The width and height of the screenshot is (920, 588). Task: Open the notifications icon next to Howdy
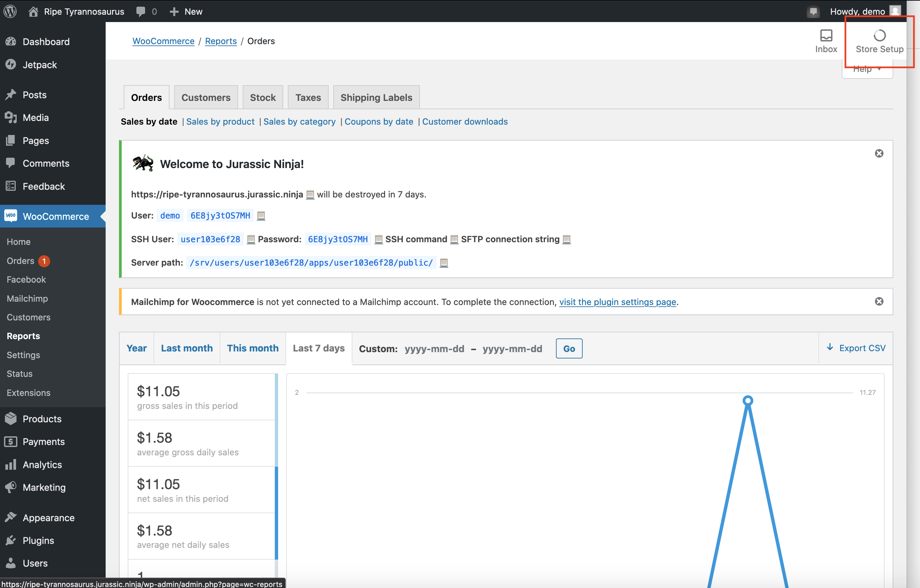813,11
